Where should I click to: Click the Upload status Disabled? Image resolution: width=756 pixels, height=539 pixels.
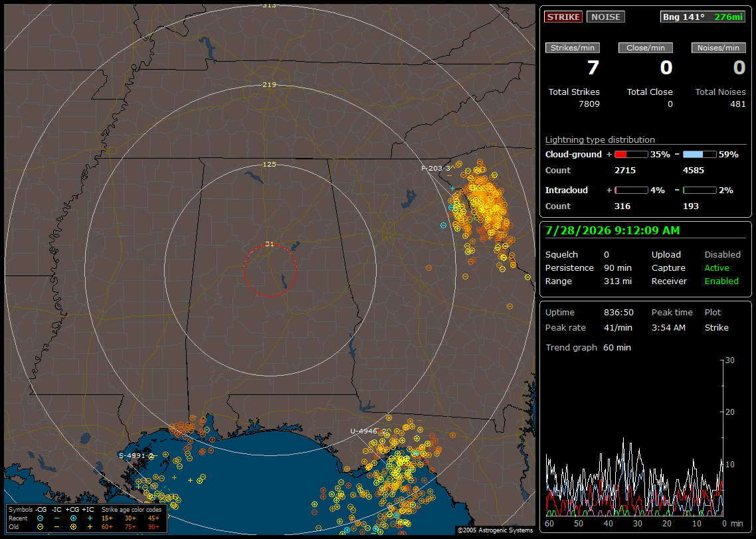point(722,255)
